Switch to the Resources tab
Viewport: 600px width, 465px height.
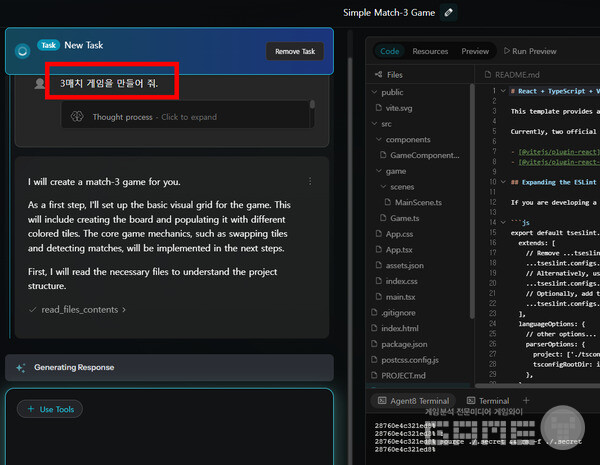coord(430,51)
